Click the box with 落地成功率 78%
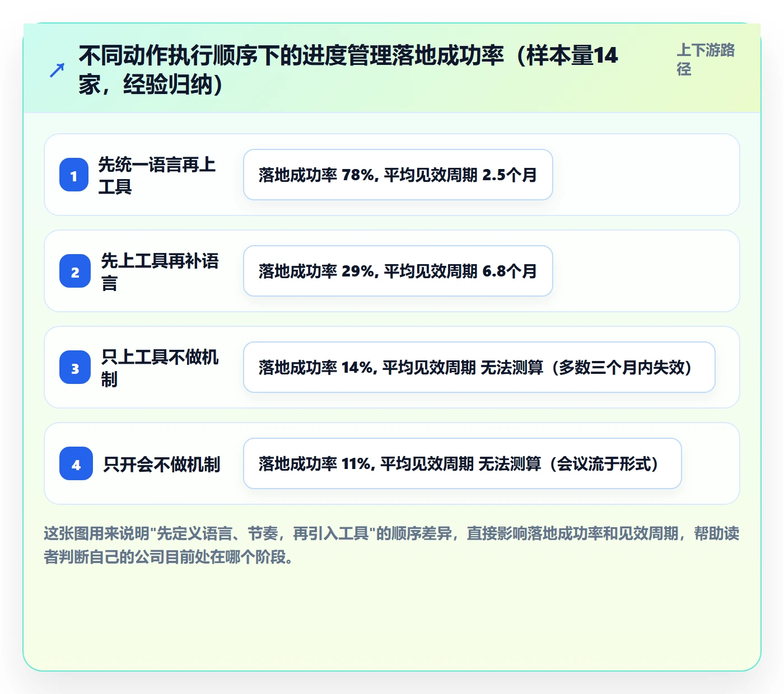 coord(398,175)
